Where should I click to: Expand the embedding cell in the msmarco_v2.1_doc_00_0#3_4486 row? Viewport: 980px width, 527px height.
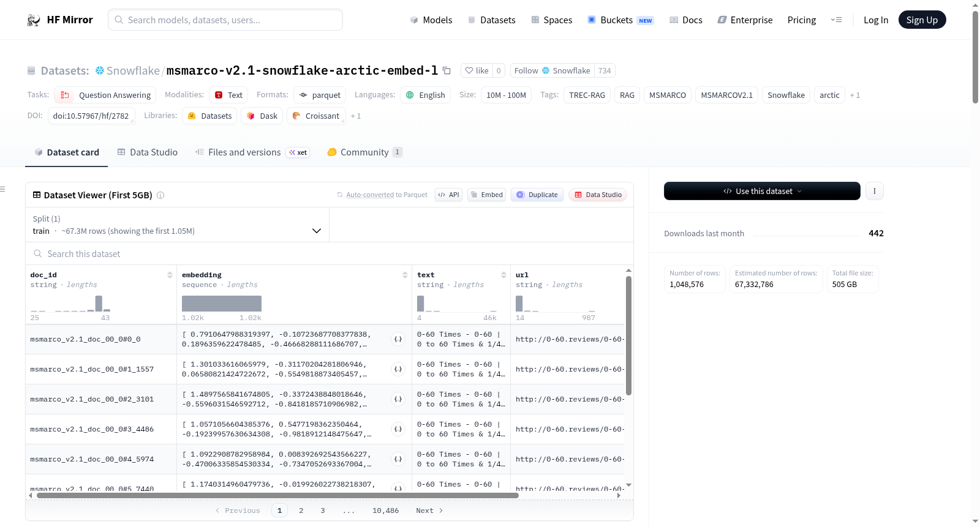pos(398,429)
